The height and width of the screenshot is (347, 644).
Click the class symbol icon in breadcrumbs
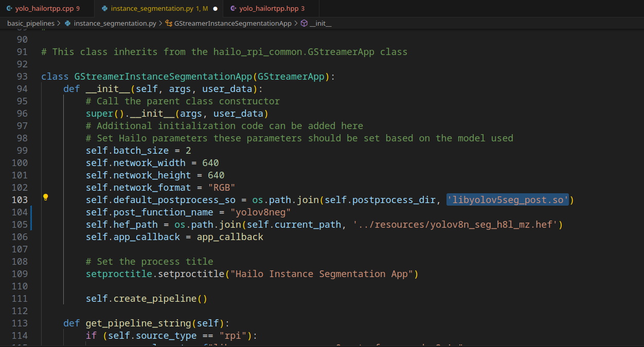pyautogui.click(x=169, y=24)
